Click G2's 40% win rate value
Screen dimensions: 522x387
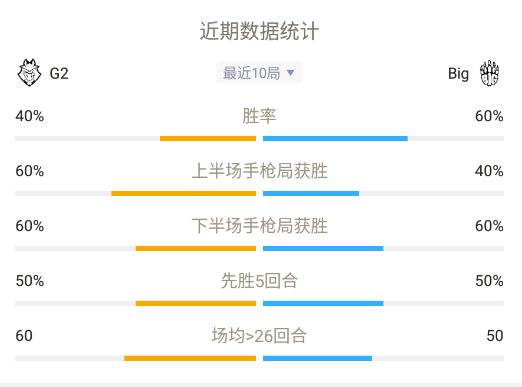pyautogui.click(x=30, y=116)
